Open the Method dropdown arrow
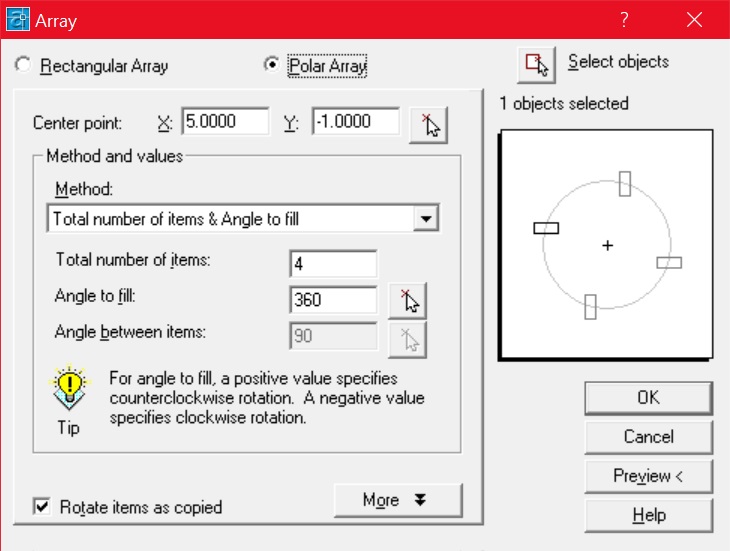The width and height of the screenshot is (730, 551). (426, 218)
